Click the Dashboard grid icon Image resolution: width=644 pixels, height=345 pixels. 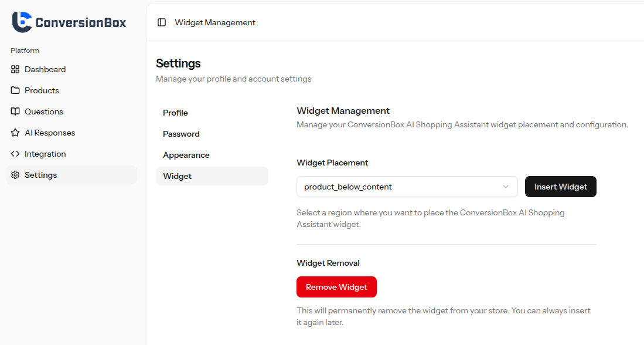[15, 69]
